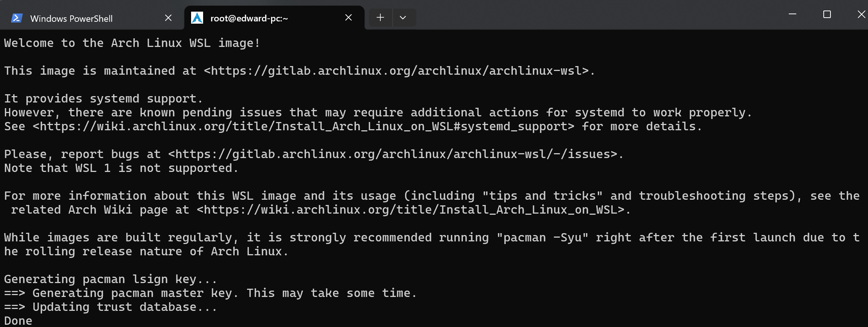Expand the new tab profile dropdown
868x327 pixels.
pos(403,18)
